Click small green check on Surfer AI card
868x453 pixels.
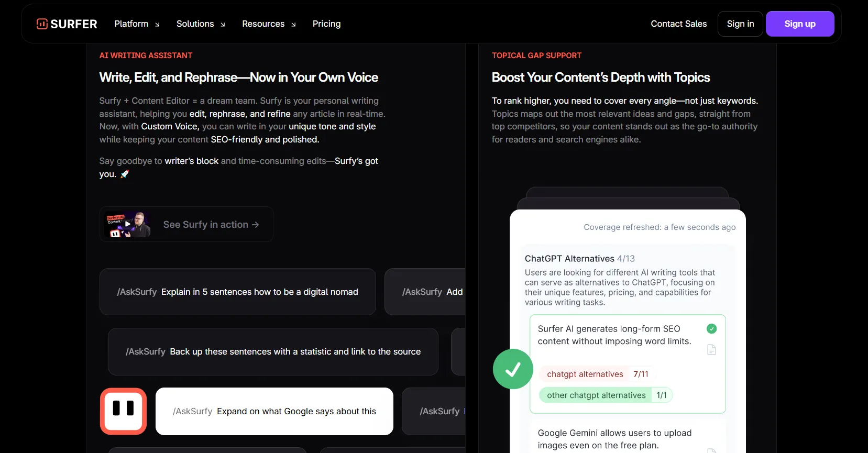711,329
